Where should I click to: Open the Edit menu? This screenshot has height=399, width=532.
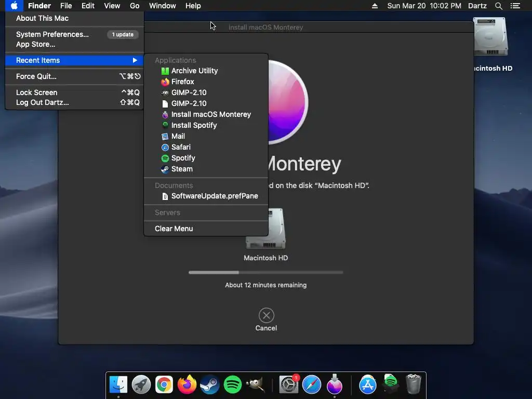point(88,6)
